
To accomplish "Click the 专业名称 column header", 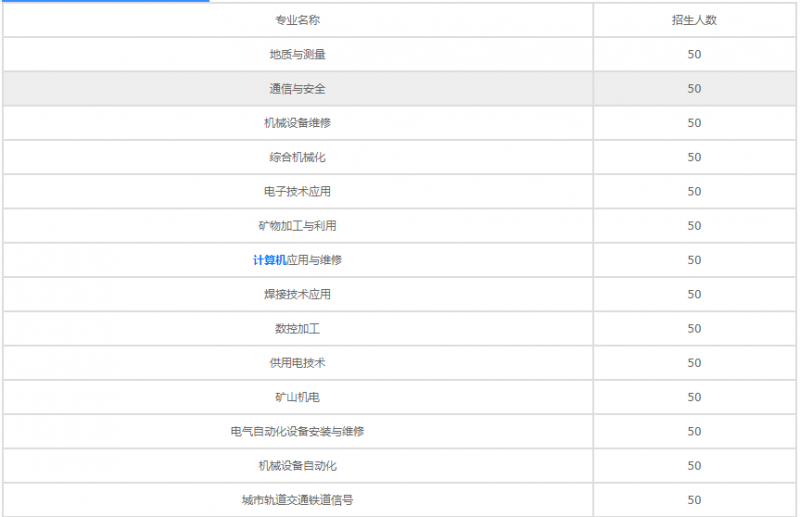I will pyautogui.click(x=297, y=20).
